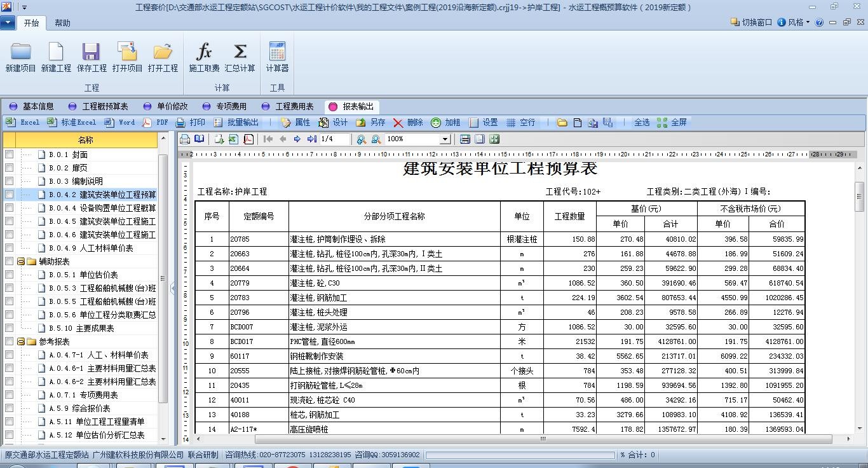The width and height of the screenshot is (868, 468).
Task: Open report 设置 settings
Action: point(484,122)
